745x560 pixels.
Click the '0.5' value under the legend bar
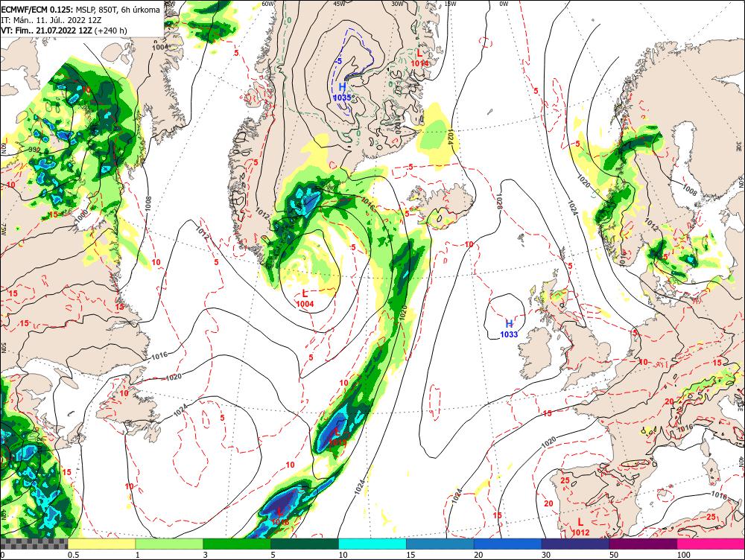point(73,555)
